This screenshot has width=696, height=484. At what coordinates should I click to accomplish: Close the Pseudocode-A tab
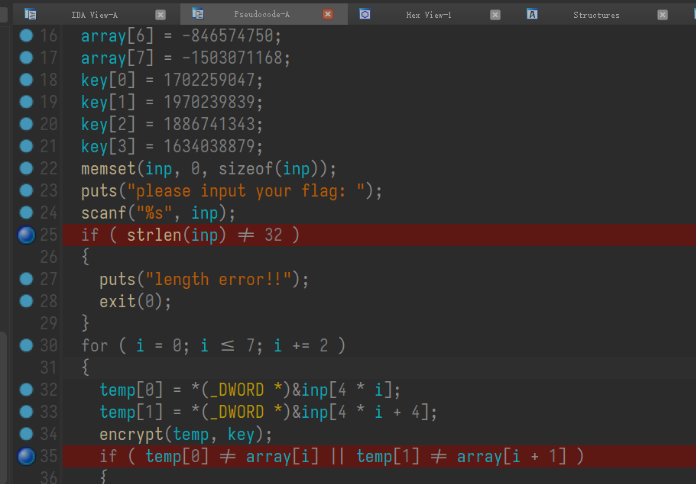[x=328, y=15]
